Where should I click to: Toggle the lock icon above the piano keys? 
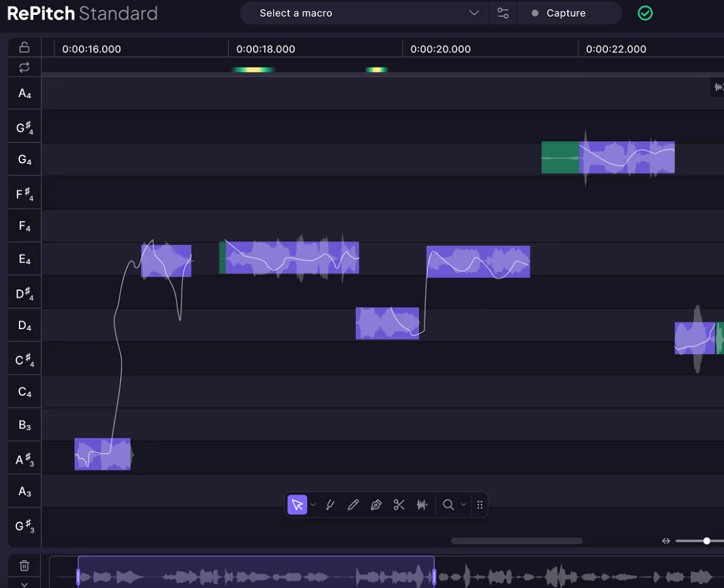click(x=24, y=47)
